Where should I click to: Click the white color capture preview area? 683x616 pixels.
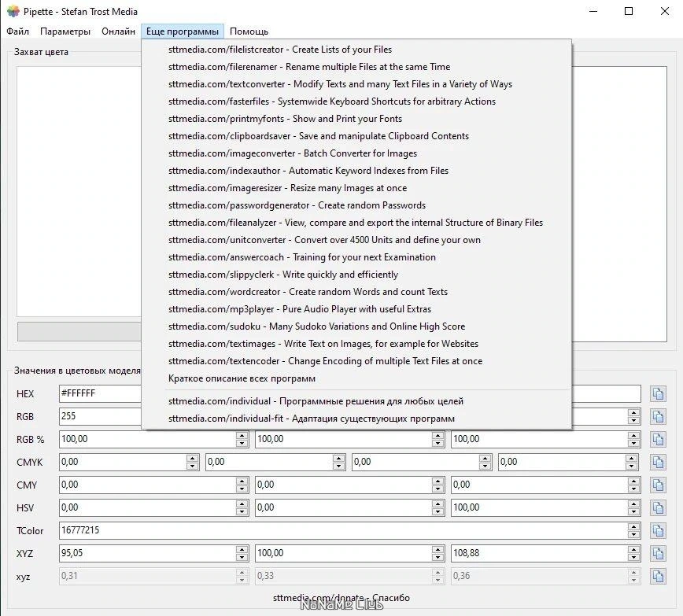pos(79,192)
